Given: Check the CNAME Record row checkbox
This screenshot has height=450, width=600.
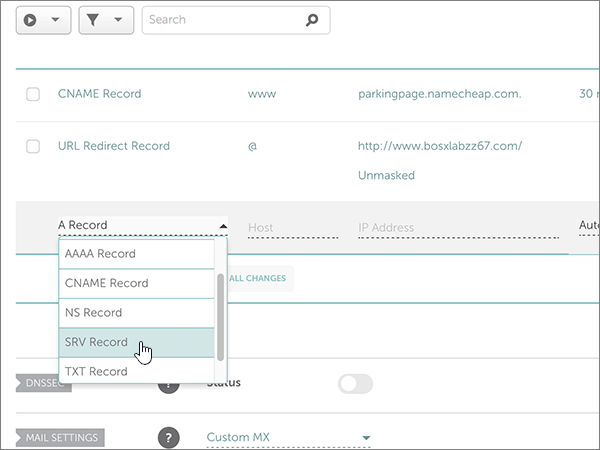Looking at the screenshot, I should (33, 94).
